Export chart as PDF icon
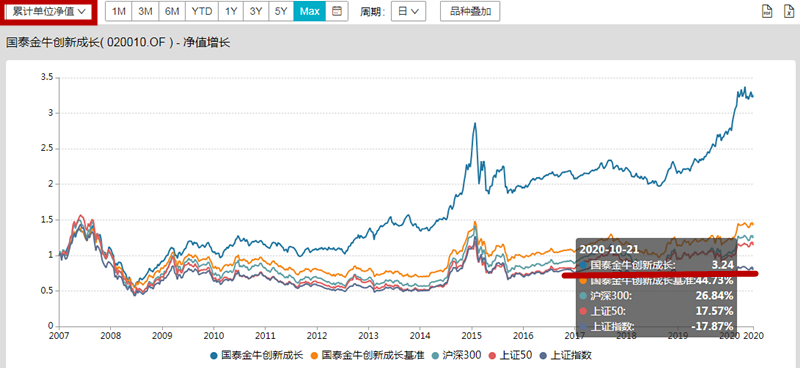 click(x=767, y=11)
